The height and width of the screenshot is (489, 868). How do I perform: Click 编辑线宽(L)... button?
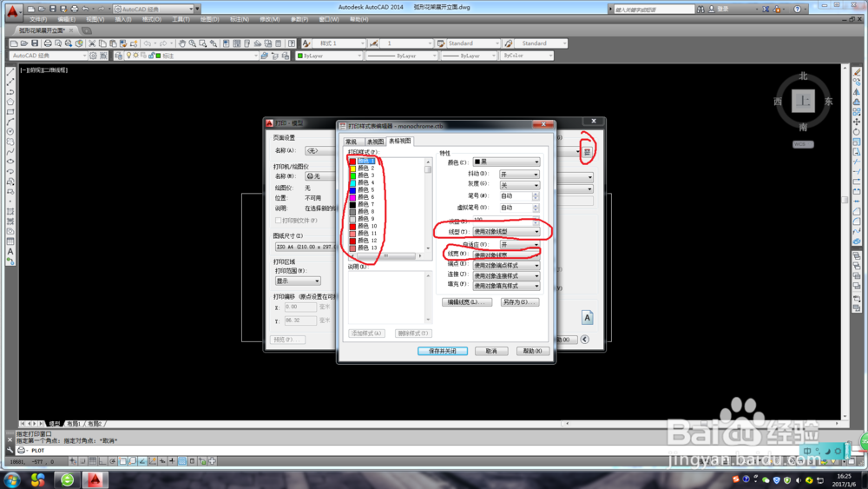(x=467, y=302)
